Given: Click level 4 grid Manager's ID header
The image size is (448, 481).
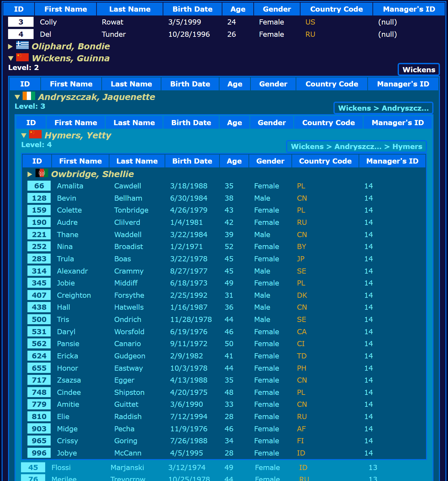Looking at the screenshot, I should pyautogui.click(x=392, y=161).
